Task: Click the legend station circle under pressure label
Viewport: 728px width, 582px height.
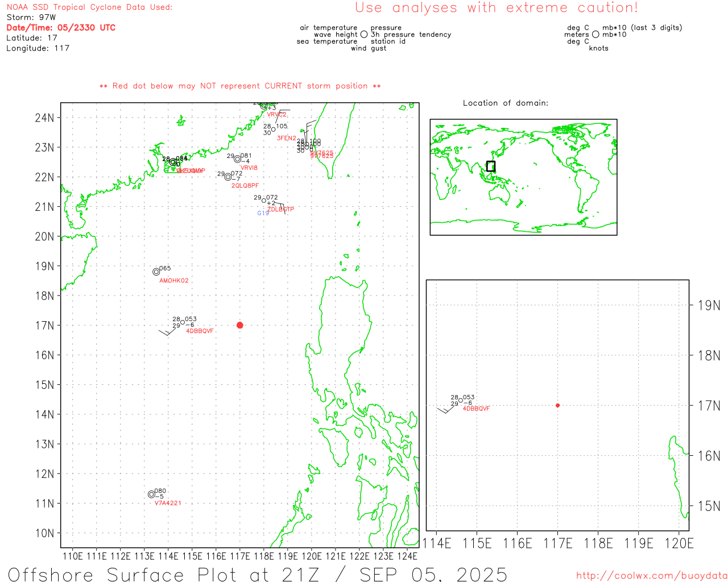Action: click(x=364, y=35)
